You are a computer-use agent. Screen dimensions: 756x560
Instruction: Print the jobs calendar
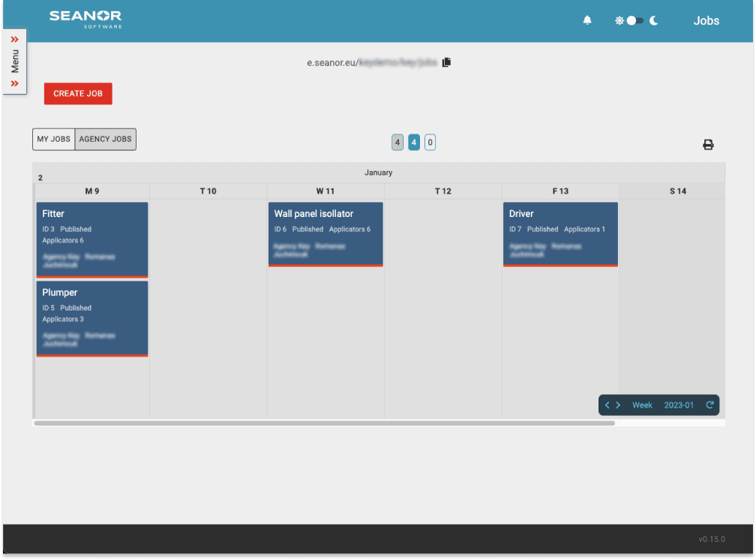[708, 145]
